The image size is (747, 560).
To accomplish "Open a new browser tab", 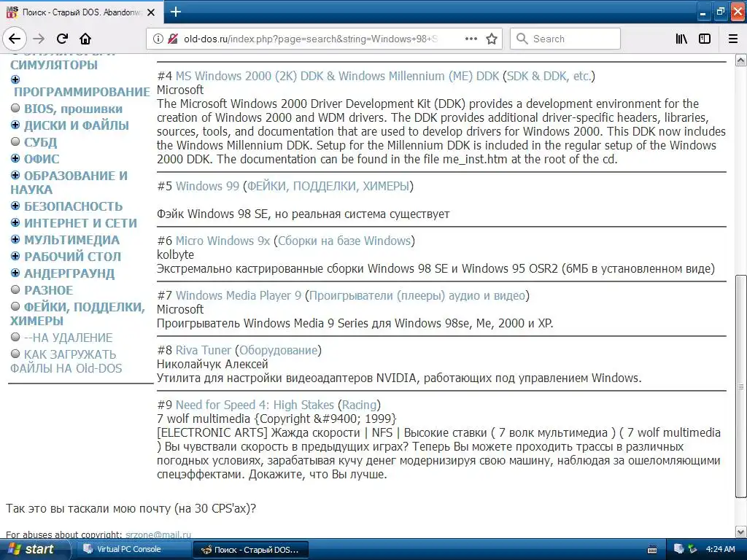I will click(x=175, y=12).
